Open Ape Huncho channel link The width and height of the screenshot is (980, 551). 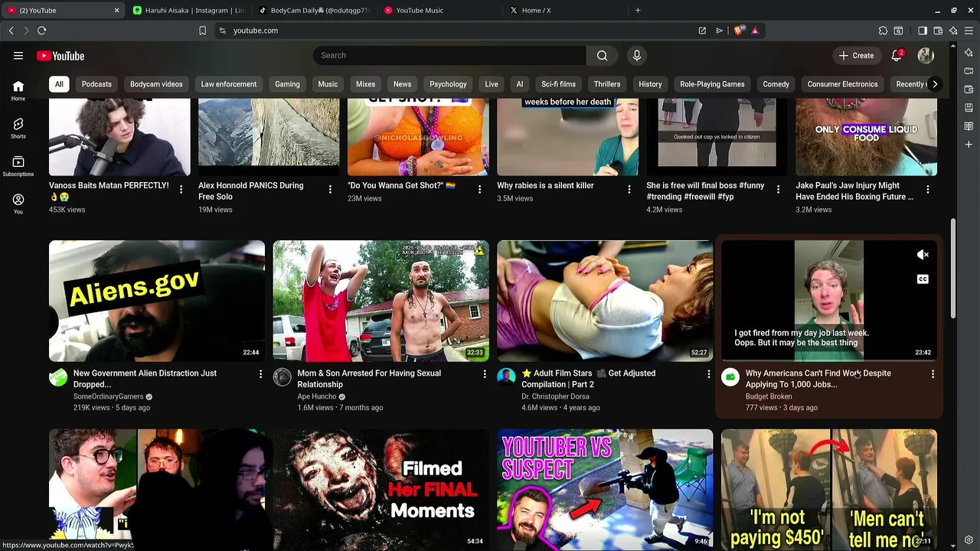pyautogui.click(x=317, y=396)
